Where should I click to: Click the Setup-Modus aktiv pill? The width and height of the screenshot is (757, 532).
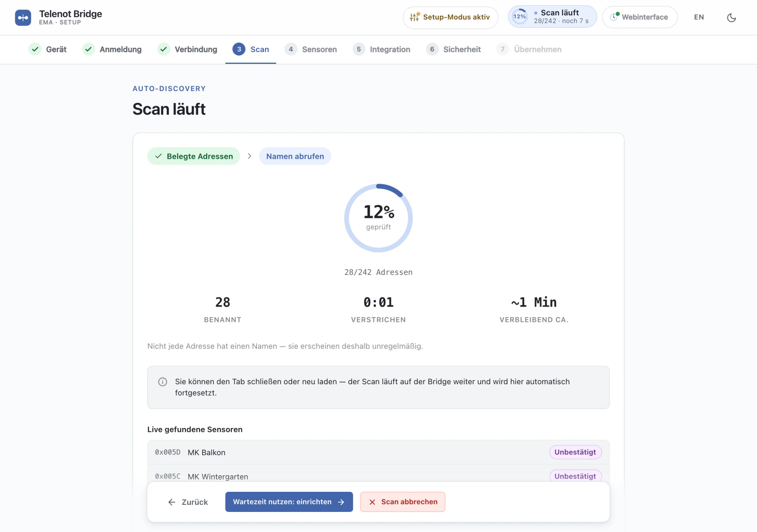tap(450, 17)
